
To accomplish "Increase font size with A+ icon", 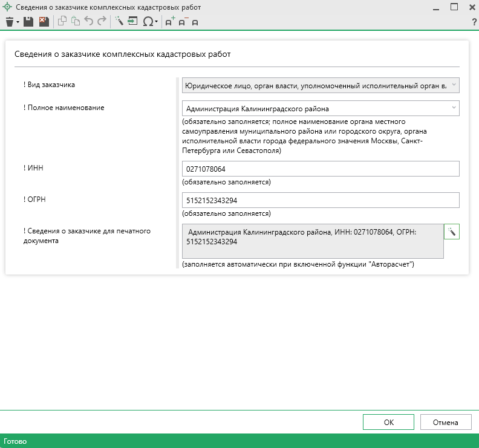I will coord(170,22).
